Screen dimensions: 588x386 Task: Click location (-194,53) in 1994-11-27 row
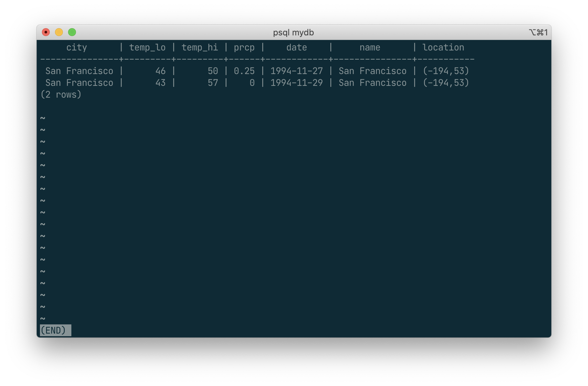click(446, 71)
